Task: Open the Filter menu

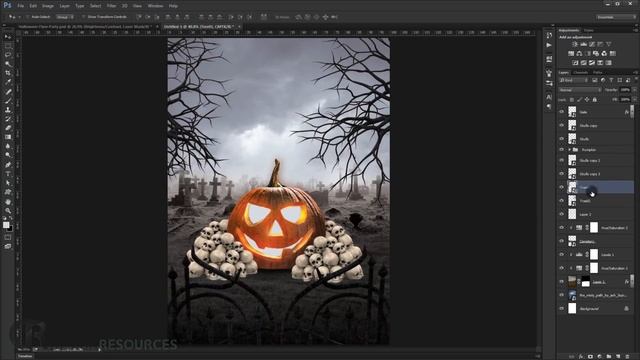Action: (111, 6)
